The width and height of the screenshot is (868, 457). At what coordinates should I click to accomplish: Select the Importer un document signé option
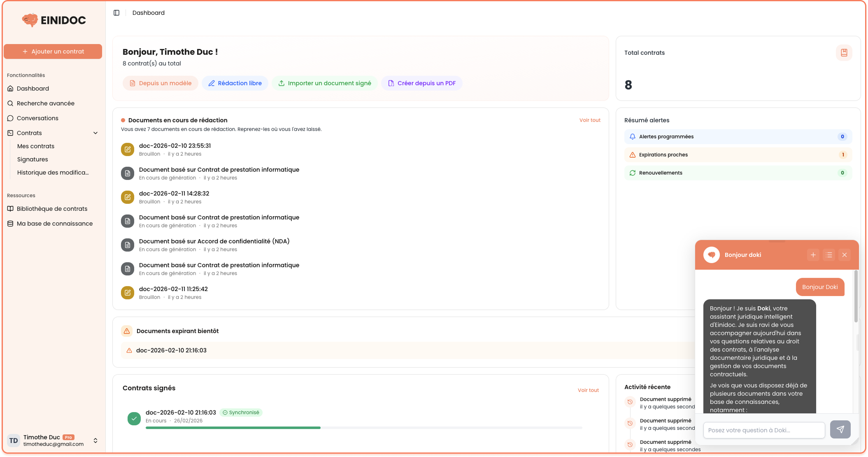tap(325, 83)
